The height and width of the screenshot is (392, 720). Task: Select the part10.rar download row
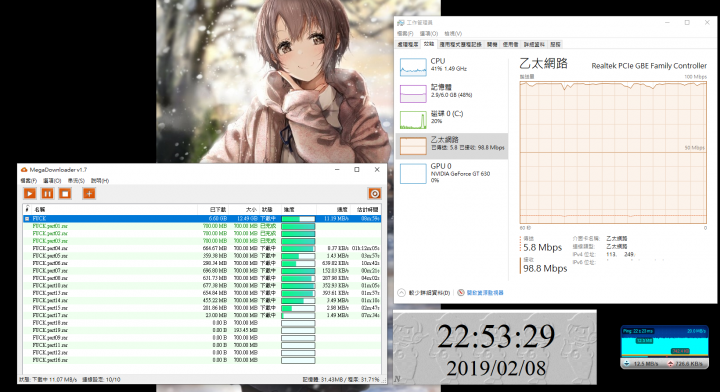coord(202,286)
